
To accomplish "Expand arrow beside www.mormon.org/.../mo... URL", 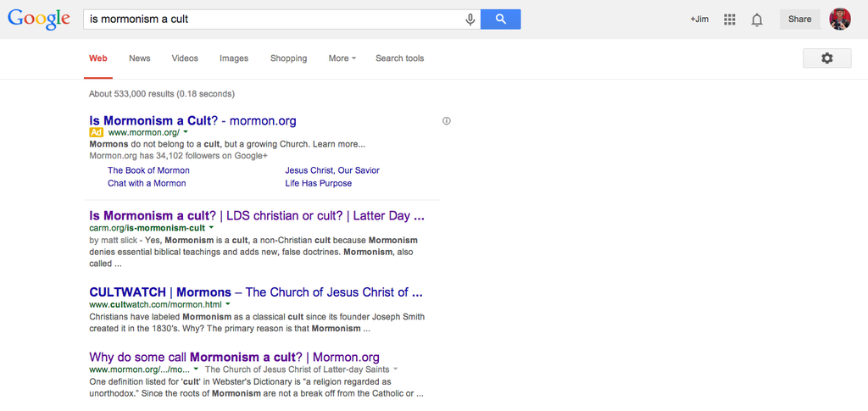I will pos(196,369).
